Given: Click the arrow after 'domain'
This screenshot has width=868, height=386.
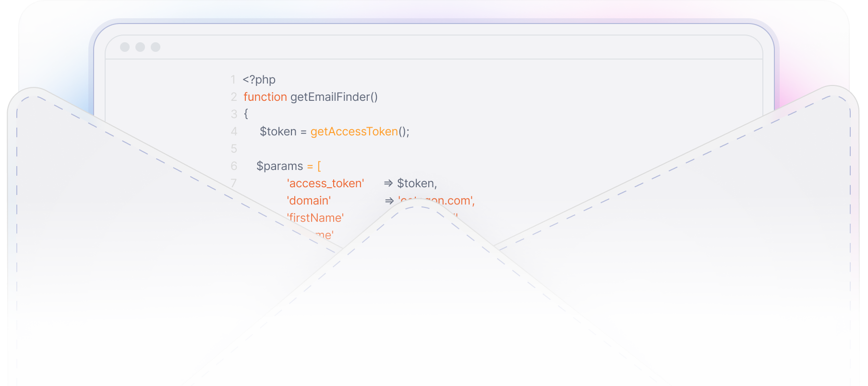Looking at the screenshot, I should pos(389,201).
